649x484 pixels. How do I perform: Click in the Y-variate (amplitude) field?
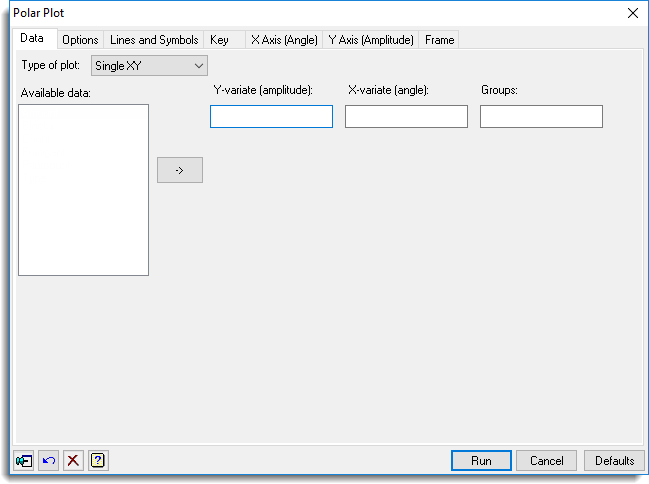(271, 117)
